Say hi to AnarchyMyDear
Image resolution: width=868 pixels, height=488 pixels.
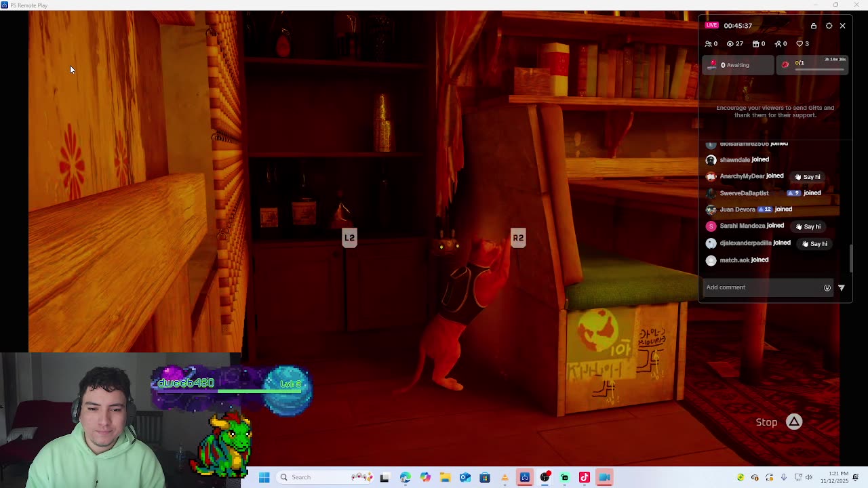[x=808, y=177]
